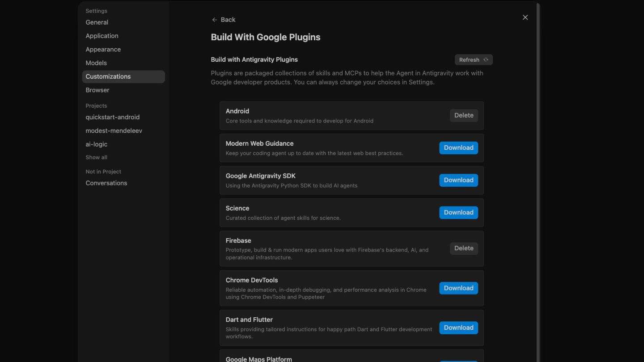Viewport: 644px width, 362px height.
Task: Delete the Android plugin
Action: tap(464, 115)
